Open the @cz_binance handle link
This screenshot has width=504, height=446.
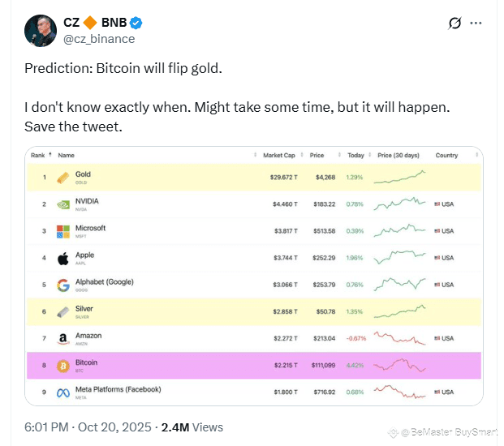pyautogui.click(x=99, y=39)
